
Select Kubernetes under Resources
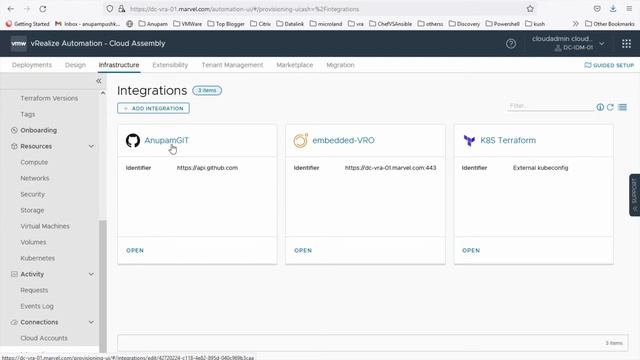pos(38,258)
